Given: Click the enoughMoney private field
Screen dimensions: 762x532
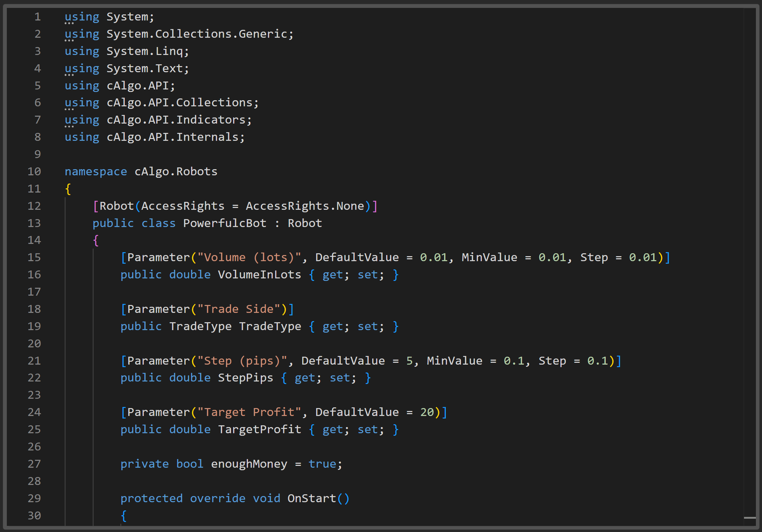Looking at the screenshot, I should pos(249,464).
